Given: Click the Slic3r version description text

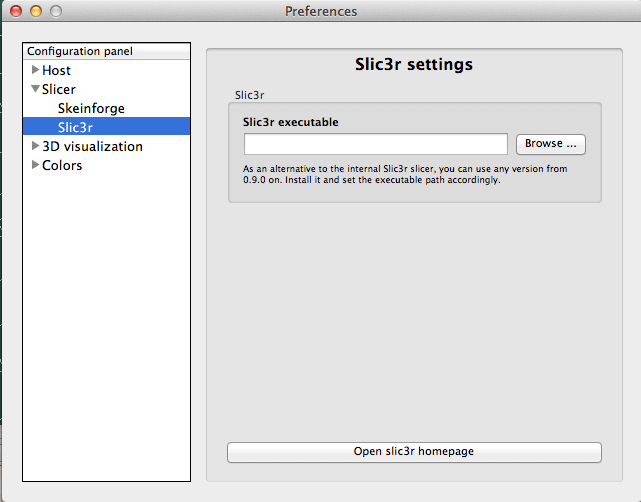Looking at the screenshot, I should pos(405,175).
